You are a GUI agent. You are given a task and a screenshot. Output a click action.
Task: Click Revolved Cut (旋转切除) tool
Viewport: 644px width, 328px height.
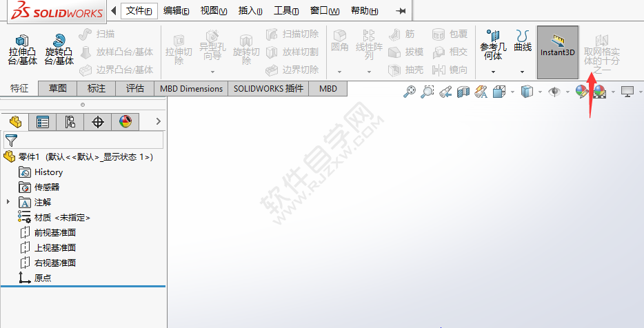[x=246, y=50]
